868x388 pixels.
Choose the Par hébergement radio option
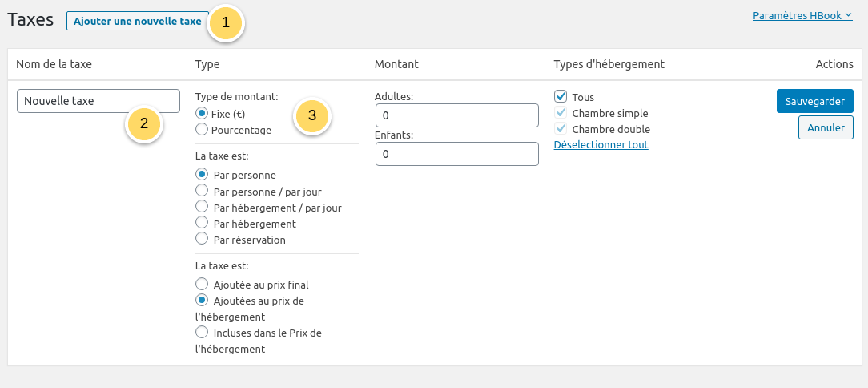202,223
